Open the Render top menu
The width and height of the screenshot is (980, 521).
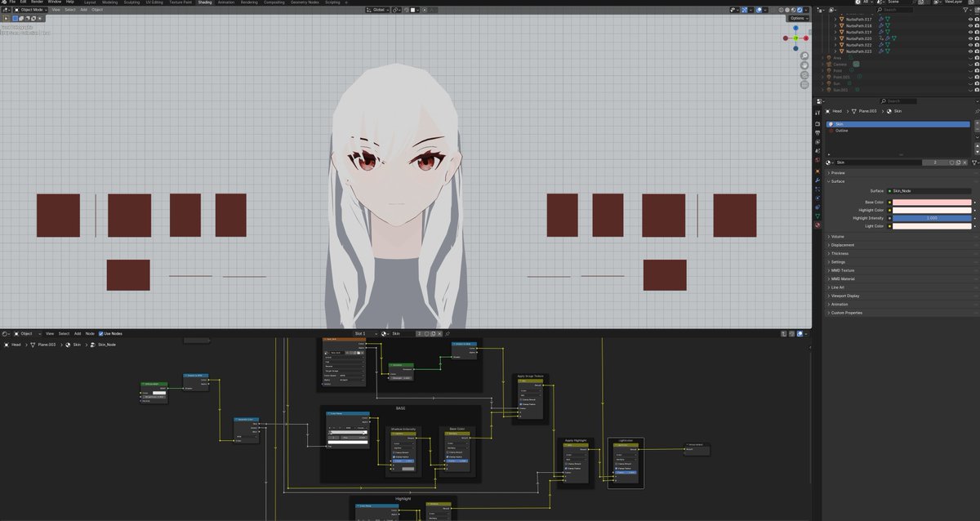coord(38,2)
